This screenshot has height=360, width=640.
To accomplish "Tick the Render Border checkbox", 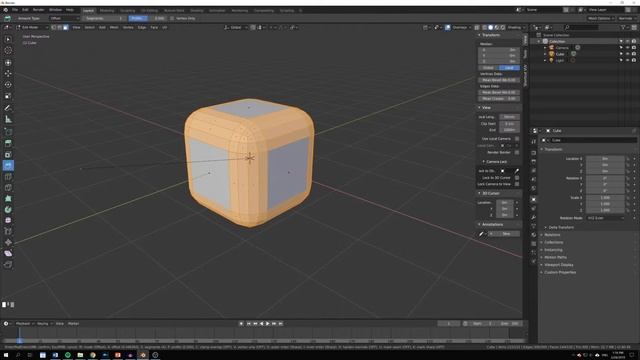I will tap(517, 152).
